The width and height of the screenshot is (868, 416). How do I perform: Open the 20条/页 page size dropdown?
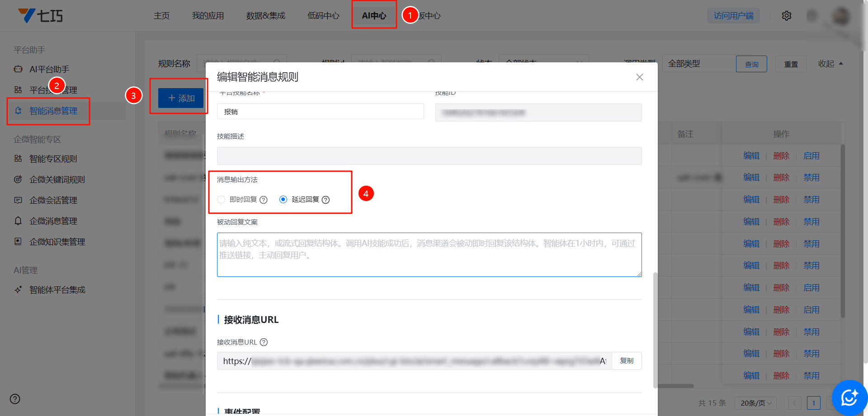[x=755, y=402]
